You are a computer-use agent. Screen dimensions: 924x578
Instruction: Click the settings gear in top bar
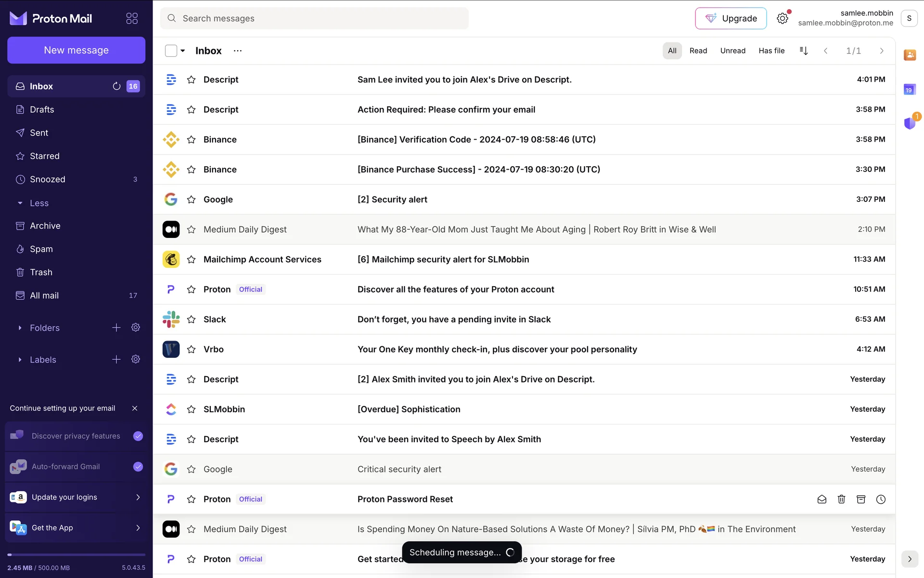(783, 18)
